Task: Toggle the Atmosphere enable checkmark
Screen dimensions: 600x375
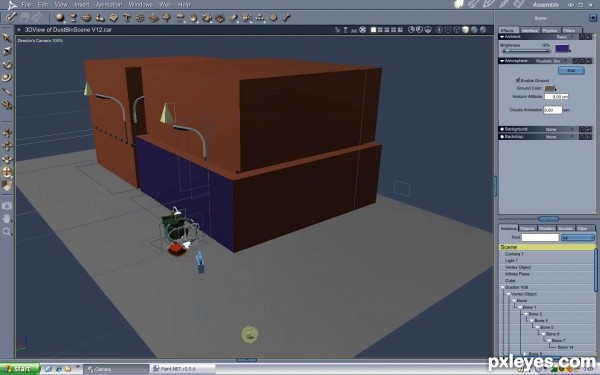Action: pos(575,61)
